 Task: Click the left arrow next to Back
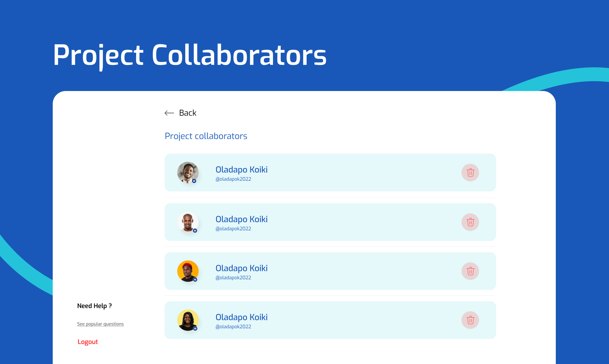pos(169,113)
